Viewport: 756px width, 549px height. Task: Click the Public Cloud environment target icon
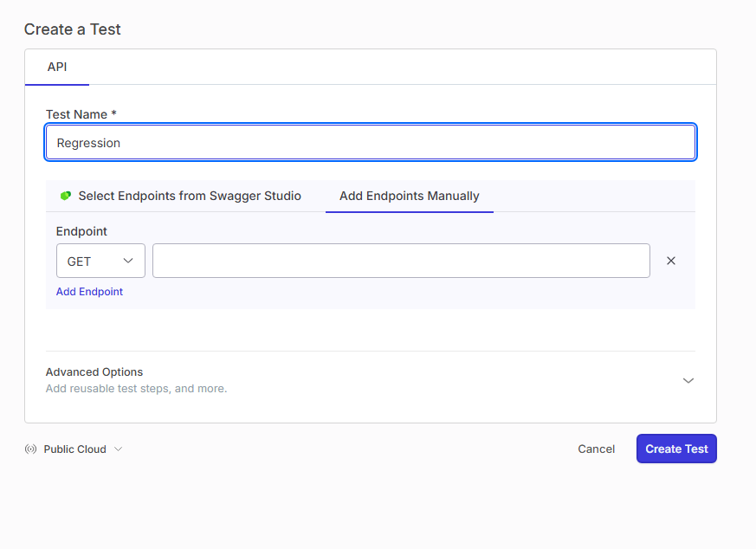tap(31, 449)
